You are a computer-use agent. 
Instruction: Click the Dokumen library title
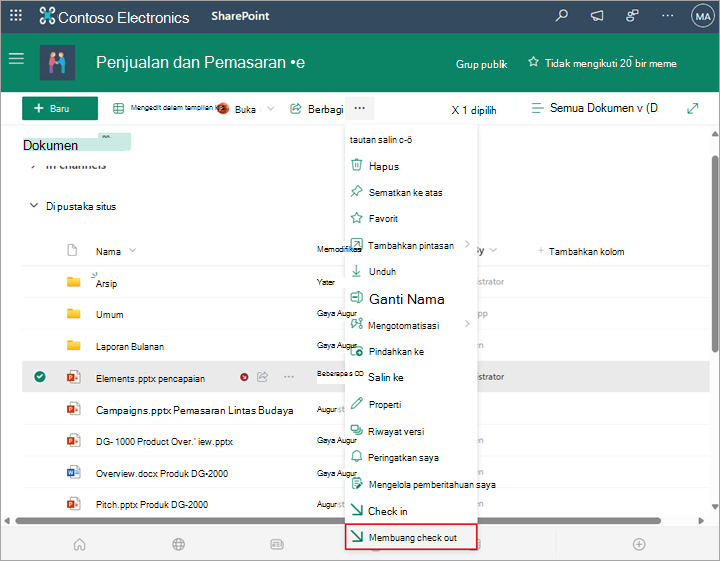point(50,145)
